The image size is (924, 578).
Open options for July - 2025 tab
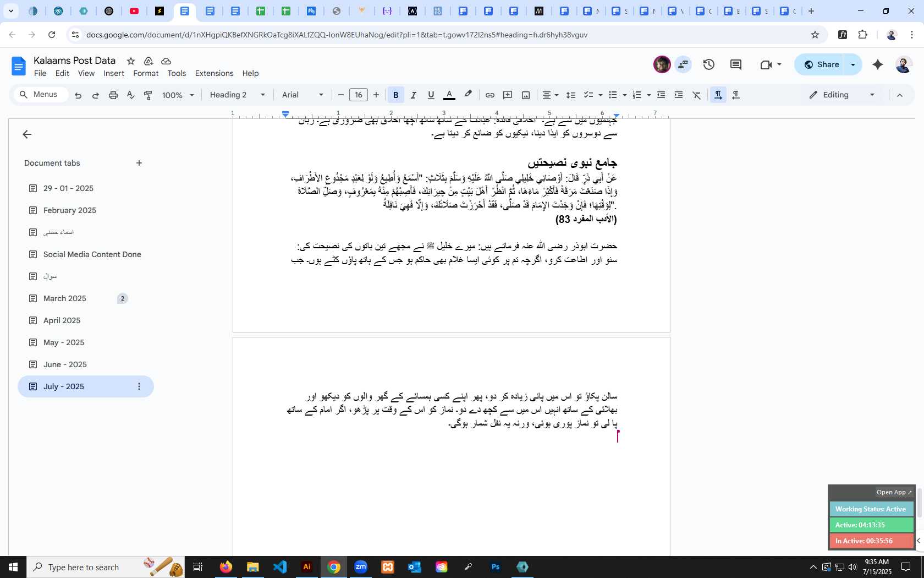(139, 386)
